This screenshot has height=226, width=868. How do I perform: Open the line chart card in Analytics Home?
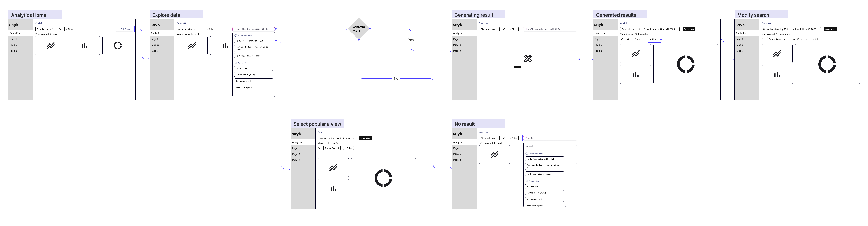[51, 45]
